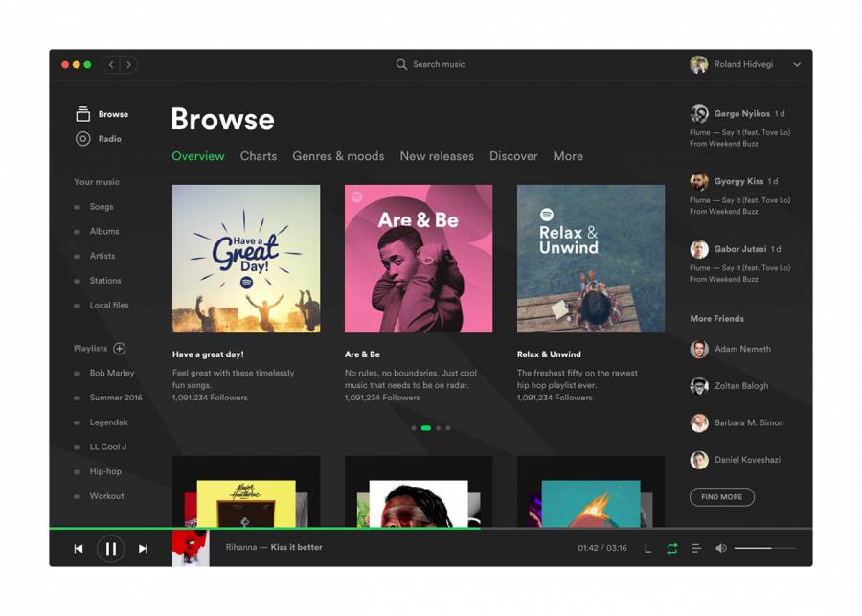Navigate back using the left arrow
The height and width of the screenshot is (616, 862).
pyautogui.click(x=111, y=65)
